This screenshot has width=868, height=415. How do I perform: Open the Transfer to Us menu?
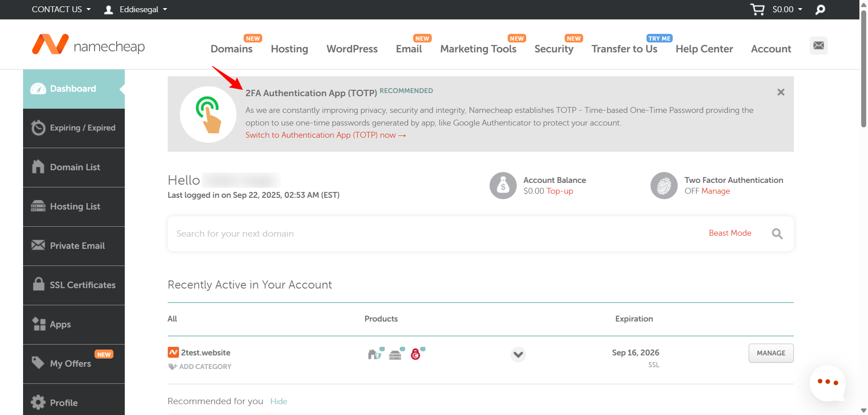click(624, 49)
